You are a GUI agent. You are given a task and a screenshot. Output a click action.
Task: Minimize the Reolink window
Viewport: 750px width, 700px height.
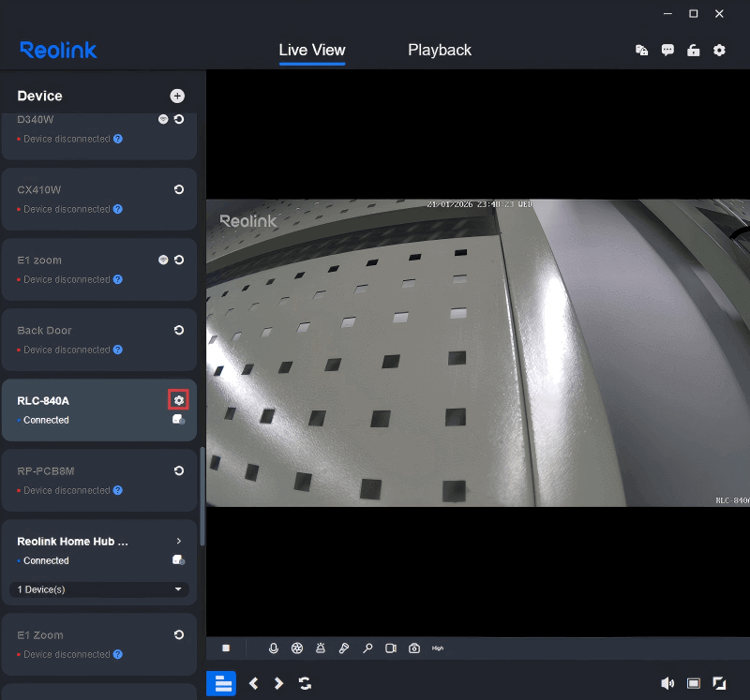coord(667,14)
